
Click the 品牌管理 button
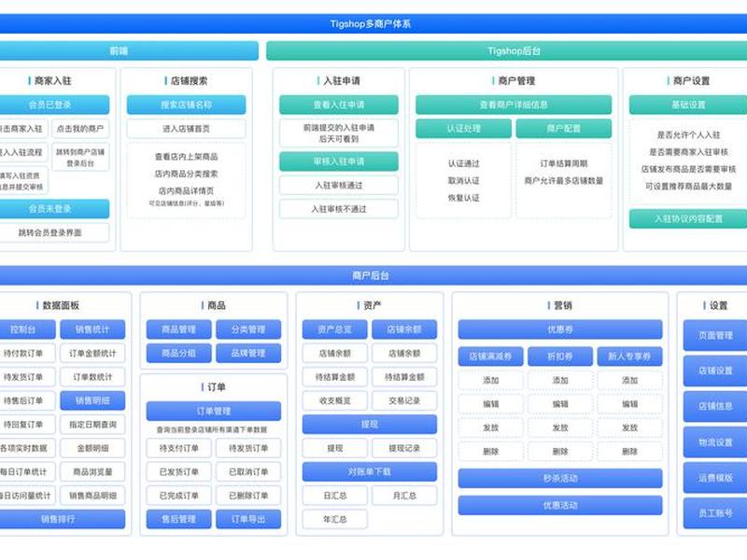click(248, 354)
